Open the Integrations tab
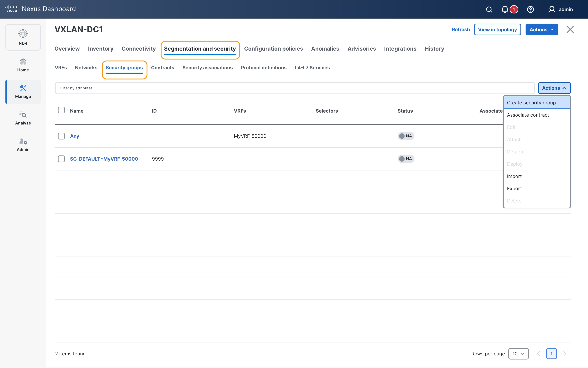The image size is (588, 368). click(x=400, y=49)
